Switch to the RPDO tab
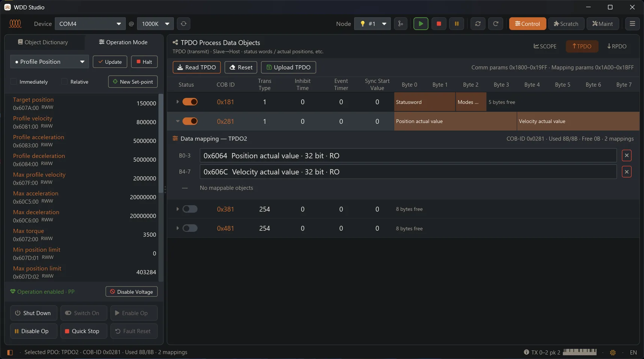Viewport: 644px width, 359px height. 617,46
